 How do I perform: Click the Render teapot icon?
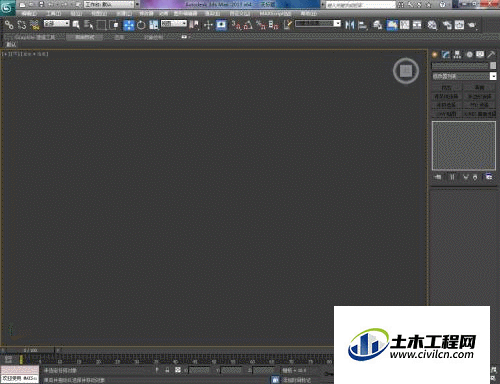click(472, 25)
